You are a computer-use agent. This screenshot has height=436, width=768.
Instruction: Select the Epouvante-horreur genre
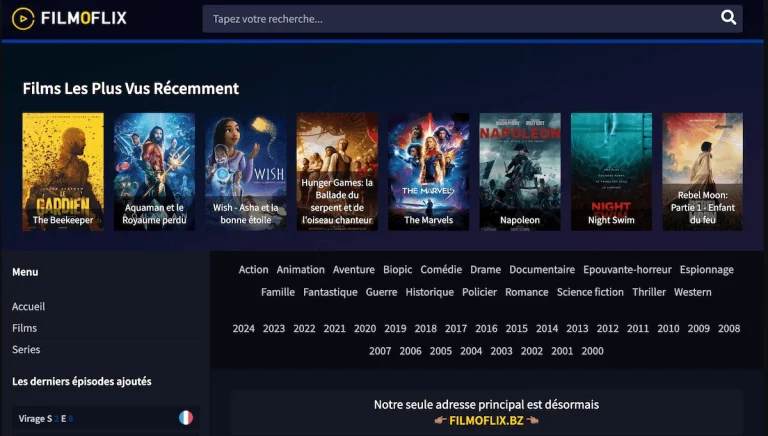pyautogui.click(x=627, y=270)
